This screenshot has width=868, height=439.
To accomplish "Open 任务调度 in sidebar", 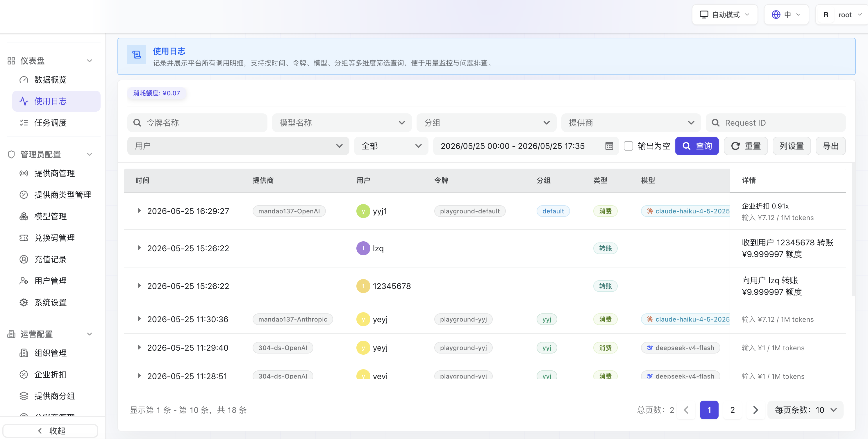I will point(56,123).
